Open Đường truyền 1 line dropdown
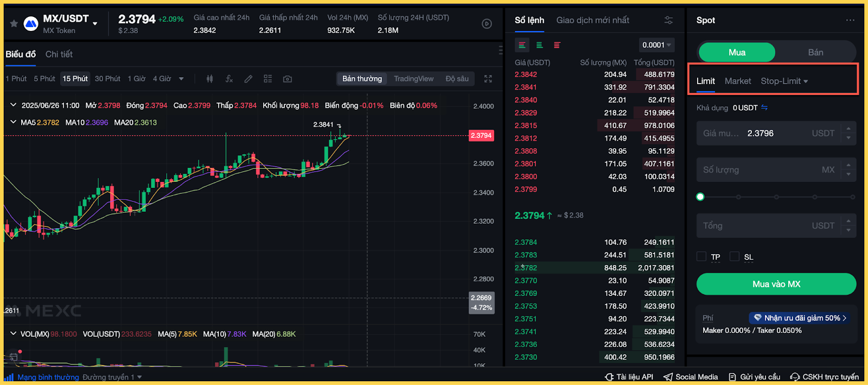868x385 pixels. pos(112,377)
